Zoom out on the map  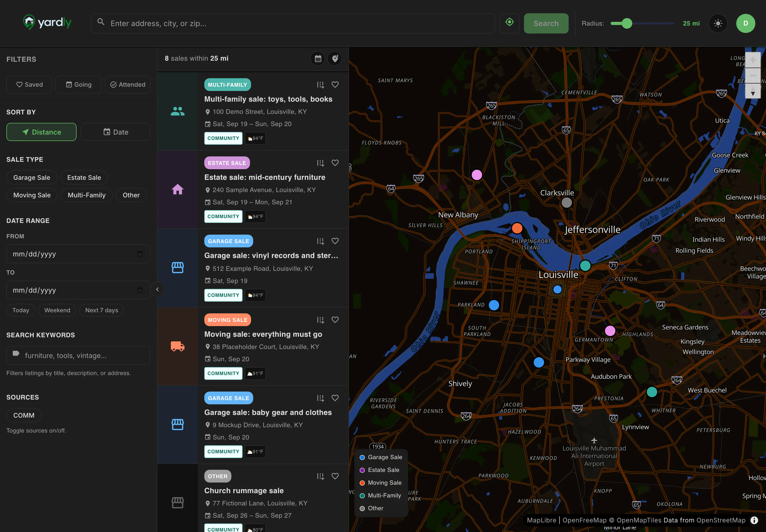(753, 75)
